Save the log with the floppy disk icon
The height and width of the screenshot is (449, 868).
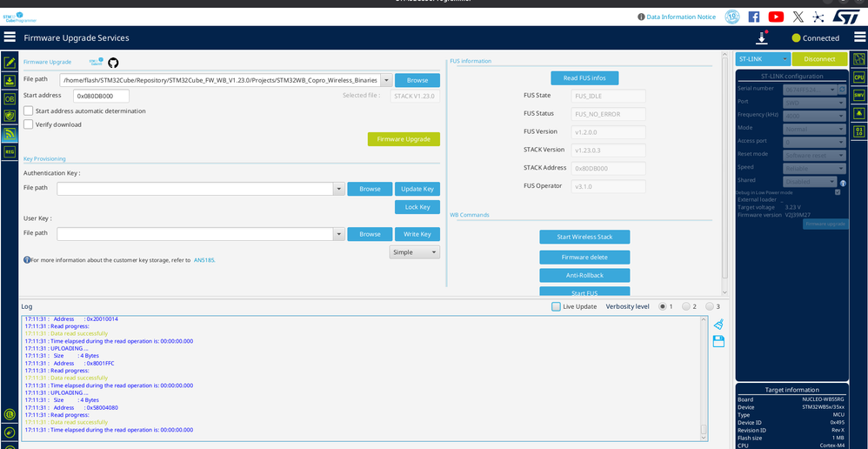[718, 341]
